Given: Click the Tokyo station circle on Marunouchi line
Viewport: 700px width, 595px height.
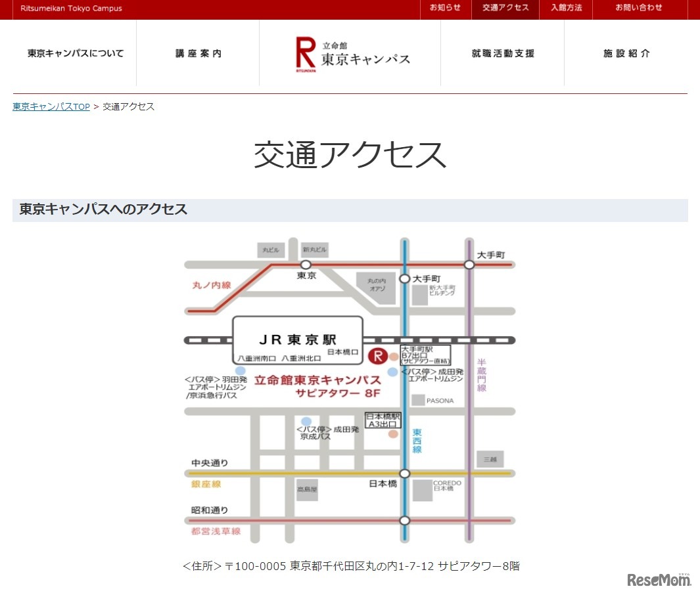Looking at the screenshot, I should pos(306,265).
